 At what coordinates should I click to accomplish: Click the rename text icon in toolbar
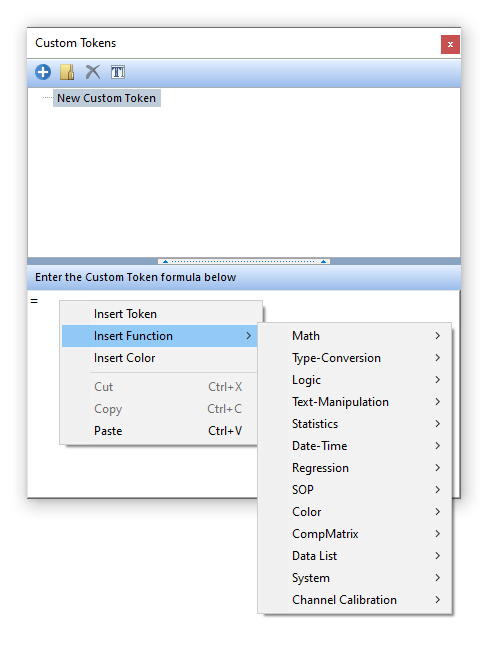tap(118, 72)
